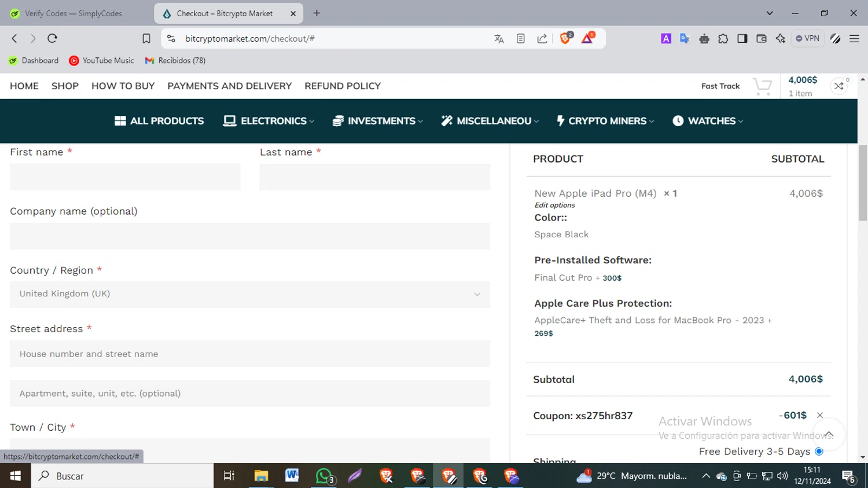
Task: Click the Google Translate extension icon
Action: 685,38
